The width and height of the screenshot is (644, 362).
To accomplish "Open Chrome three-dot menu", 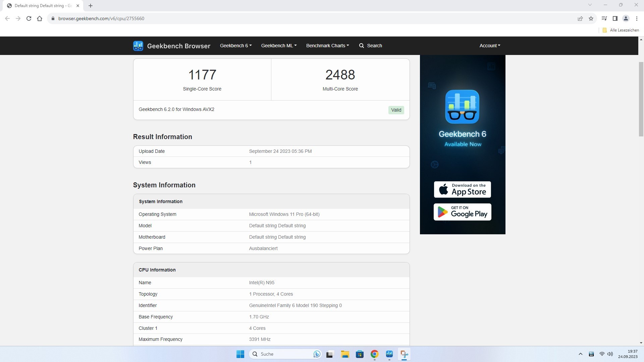I will [637, 18].
